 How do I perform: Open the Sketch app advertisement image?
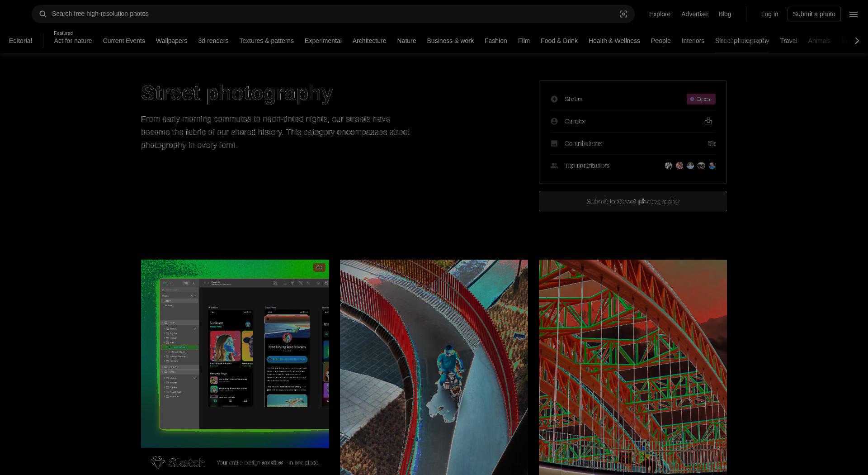tap(235, 354)
